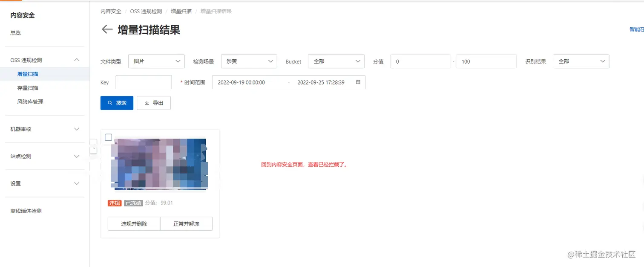
Task: Open the 文件类型 dropdown showing 图片
Action: (156, 61)
